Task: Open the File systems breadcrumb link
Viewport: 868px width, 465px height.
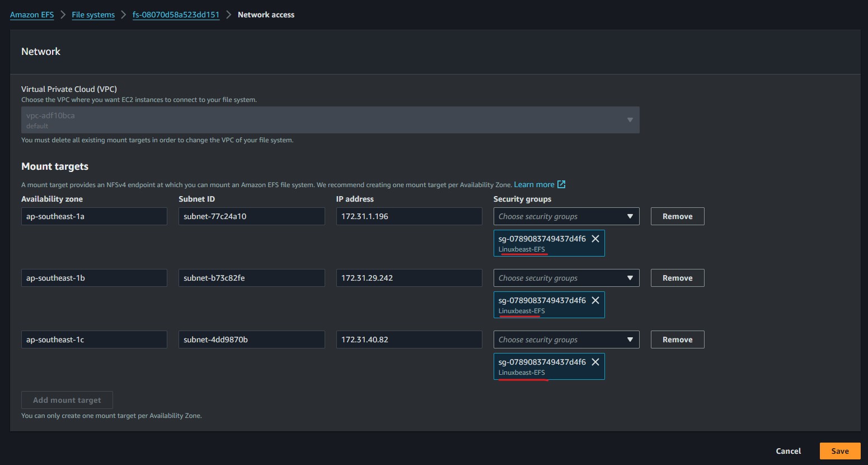Action: (x=93, y=15)
